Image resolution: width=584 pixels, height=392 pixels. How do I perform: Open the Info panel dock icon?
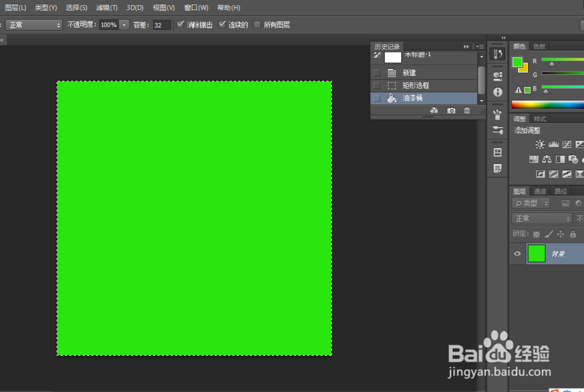498,92
